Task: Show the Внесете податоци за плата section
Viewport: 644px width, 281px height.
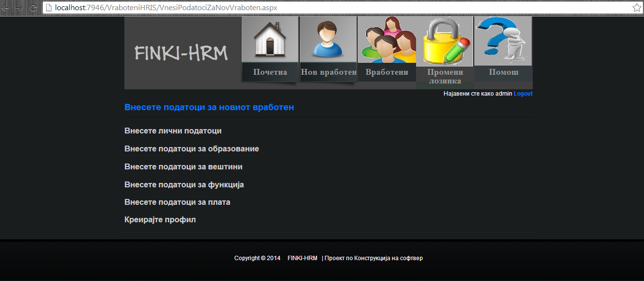Action: (177, 202)
